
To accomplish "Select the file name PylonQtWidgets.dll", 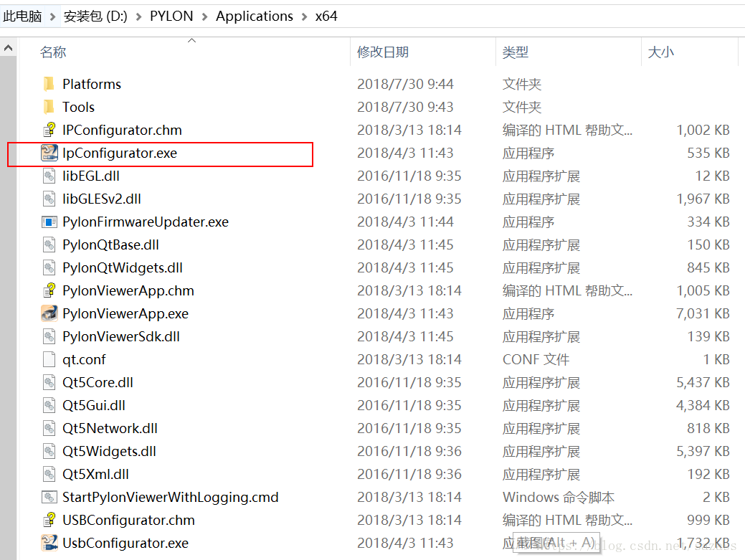I will point(123,267).
